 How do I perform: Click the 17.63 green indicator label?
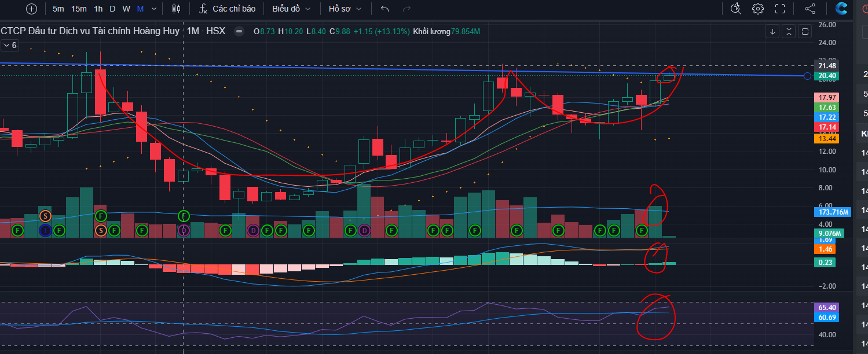(826, 107)
